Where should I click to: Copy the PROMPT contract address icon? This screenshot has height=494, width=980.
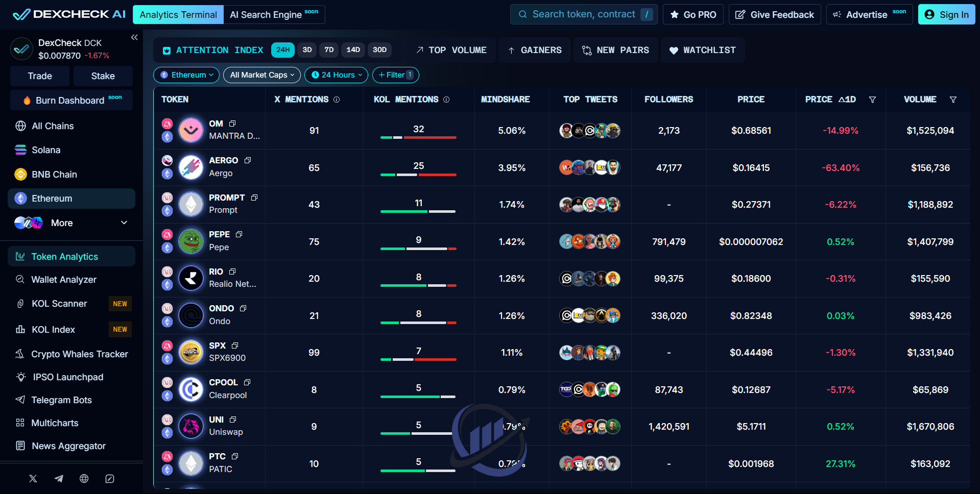[254, 197]
